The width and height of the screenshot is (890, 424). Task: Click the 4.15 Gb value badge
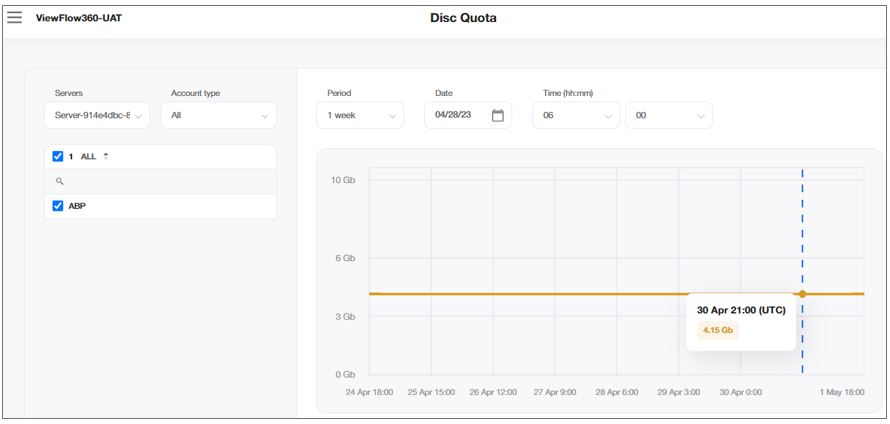click(x=718, y=330)
